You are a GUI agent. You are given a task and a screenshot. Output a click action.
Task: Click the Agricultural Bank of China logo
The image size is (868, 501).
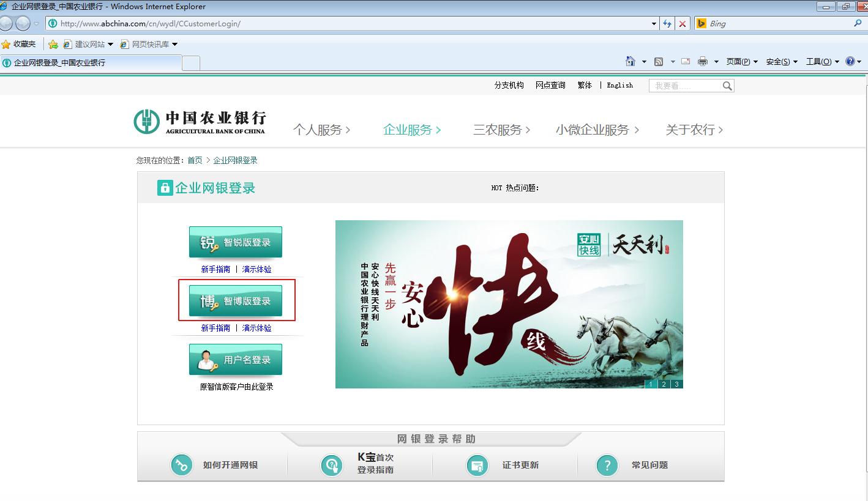point(200,122)
